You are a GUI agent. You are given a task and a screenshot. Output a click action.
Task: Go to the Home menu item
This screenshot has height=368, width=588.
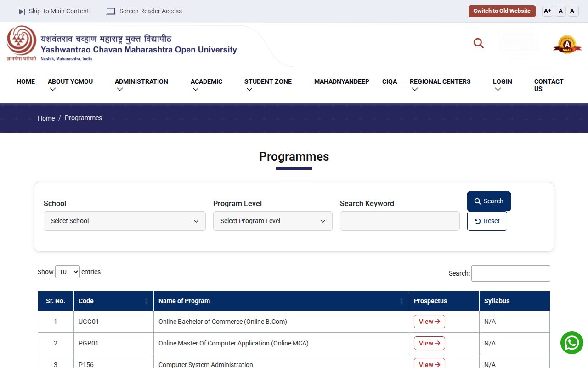click(x=26, y=81)
